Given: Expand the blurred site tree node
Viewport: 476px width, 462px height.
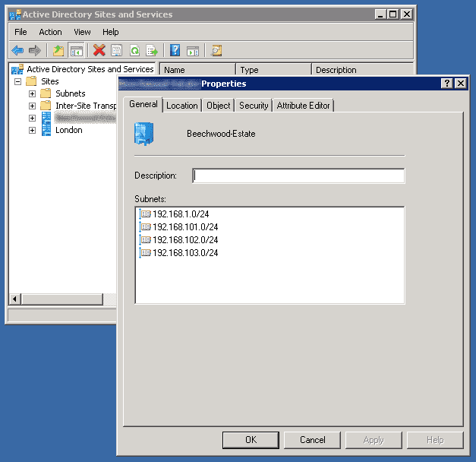Looking at the screenshot, I should coord(32,118).
